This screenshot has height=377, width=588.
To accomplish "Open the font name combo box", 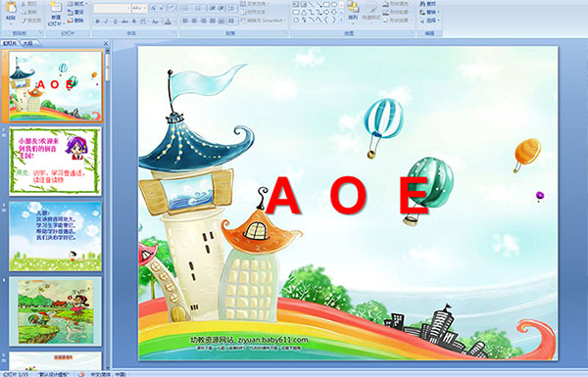I will (113, 8).
